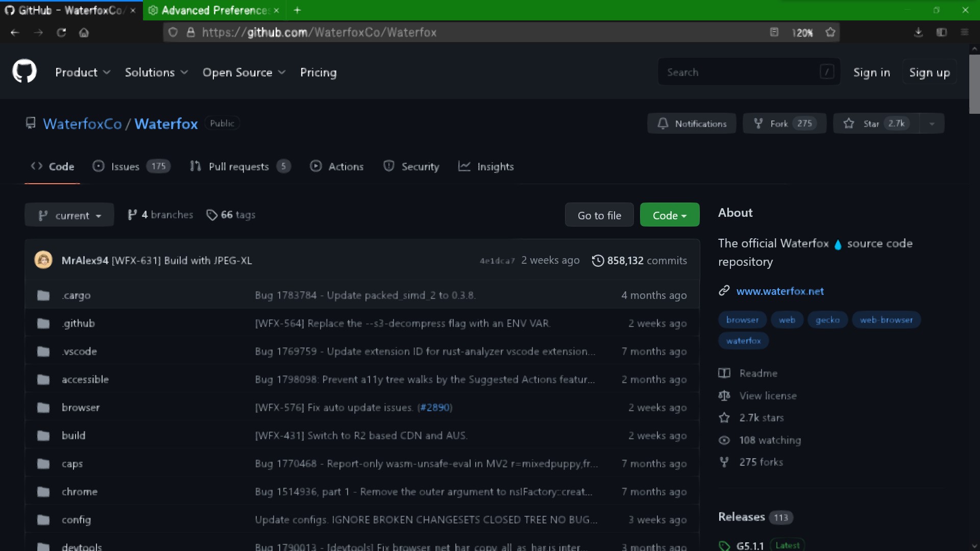Click the Go to file button
980x551 pixels.
click(599, 215)
